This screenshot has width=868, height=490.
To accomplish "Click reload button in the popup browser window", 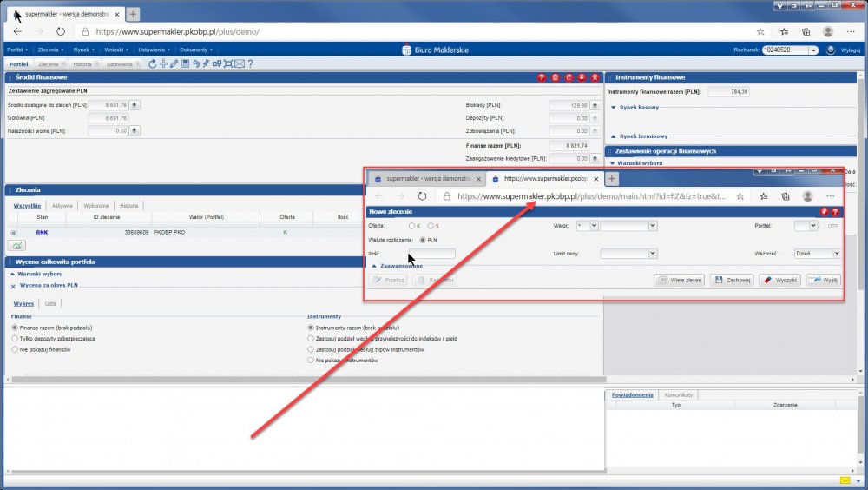I will click(423, 196).
